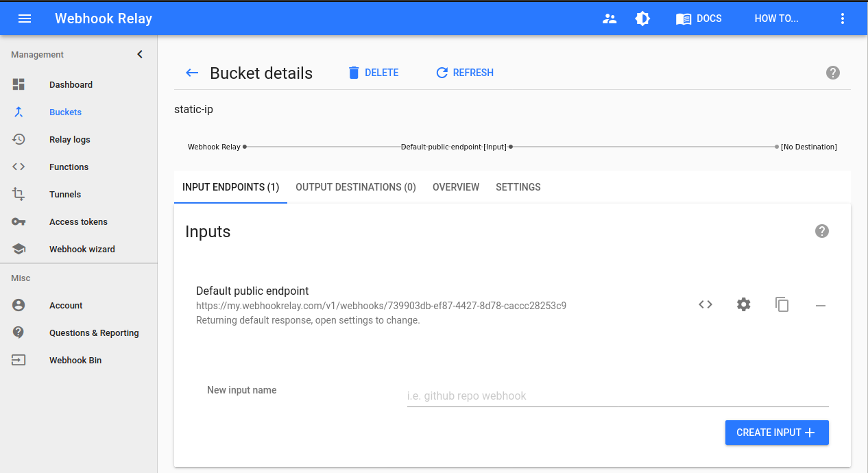Delete this bucket
The image size is (868, 473).
374,73
